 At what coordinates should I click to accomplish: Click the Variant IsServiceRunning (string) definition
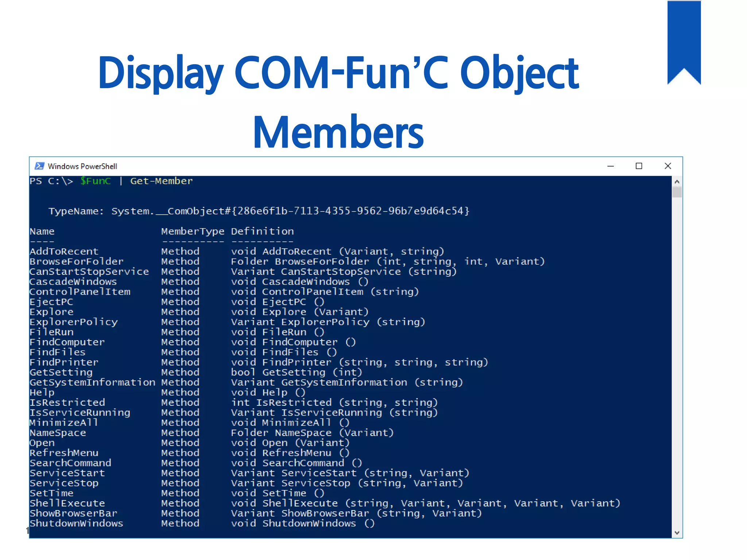[334, 413]
